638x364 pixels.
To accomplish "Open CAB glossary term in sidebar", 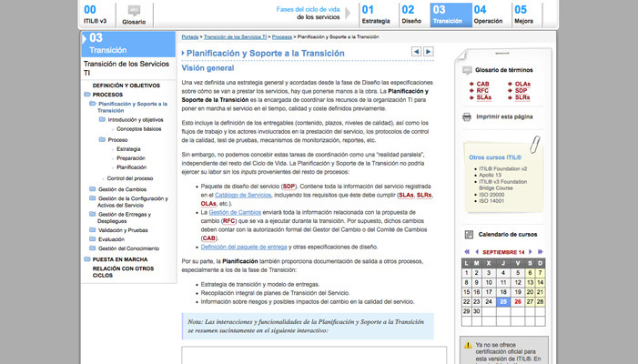I will point(483,85).
